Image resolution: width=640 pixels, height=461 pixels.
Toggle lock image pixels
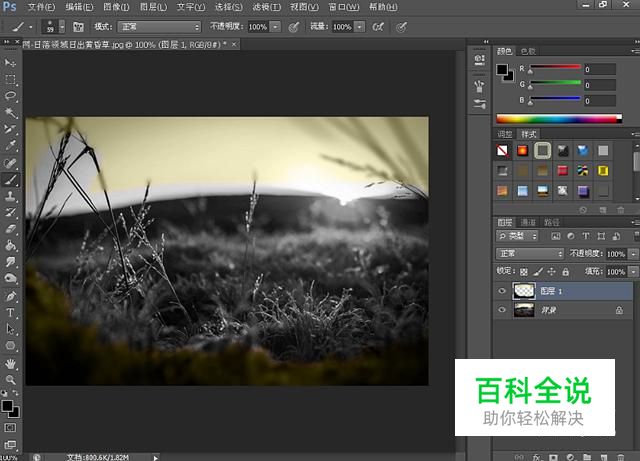[x=538, y=272]
